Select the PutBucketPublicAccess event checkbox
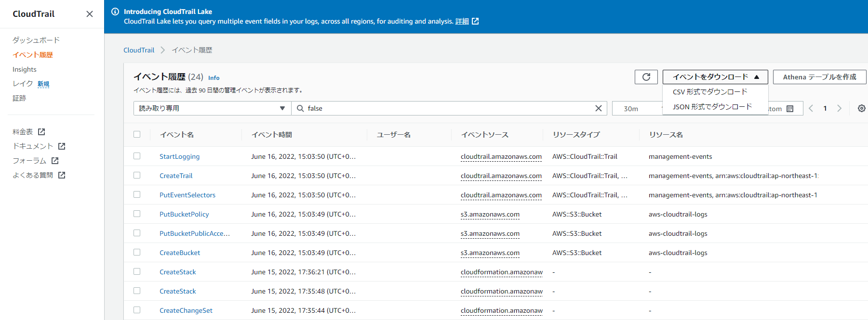The image size is (868, 320). 137,233
